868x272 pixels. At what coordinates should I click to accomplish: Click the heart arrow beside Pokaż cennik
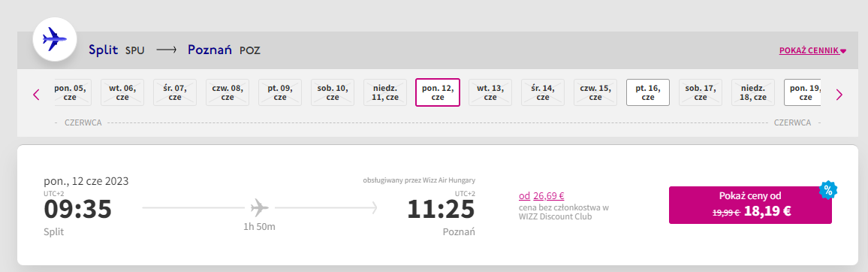pyautogui.click(x=844, y=51)
